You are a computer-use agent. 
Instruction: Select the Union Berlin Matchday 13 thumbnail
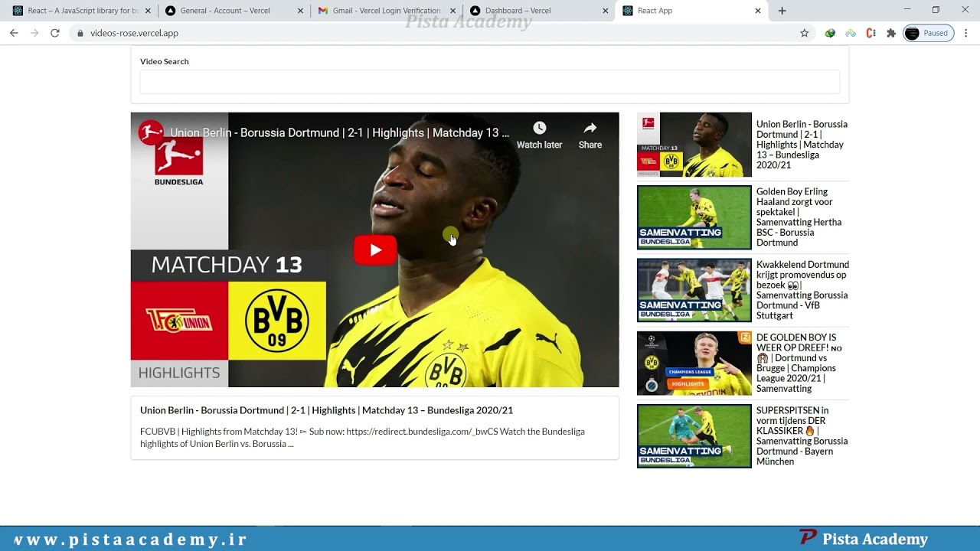[694, 145]
